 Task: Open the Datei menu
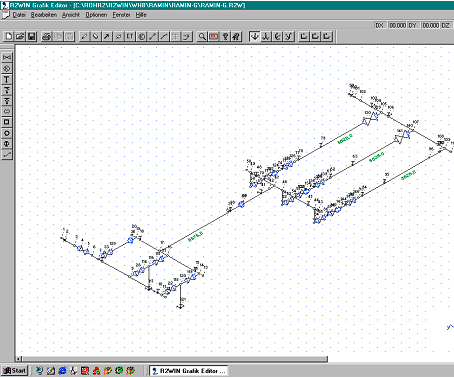[19, 15]
